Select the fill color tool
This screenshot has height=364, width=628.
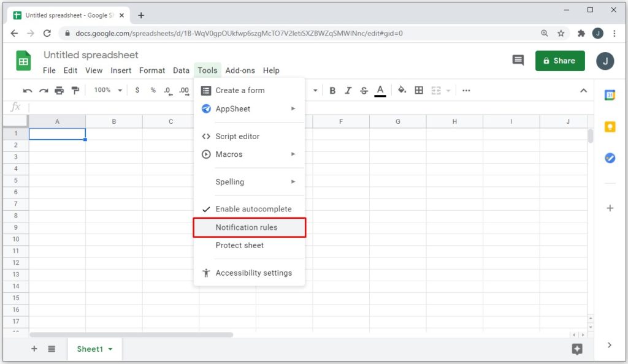coord(402,90)
